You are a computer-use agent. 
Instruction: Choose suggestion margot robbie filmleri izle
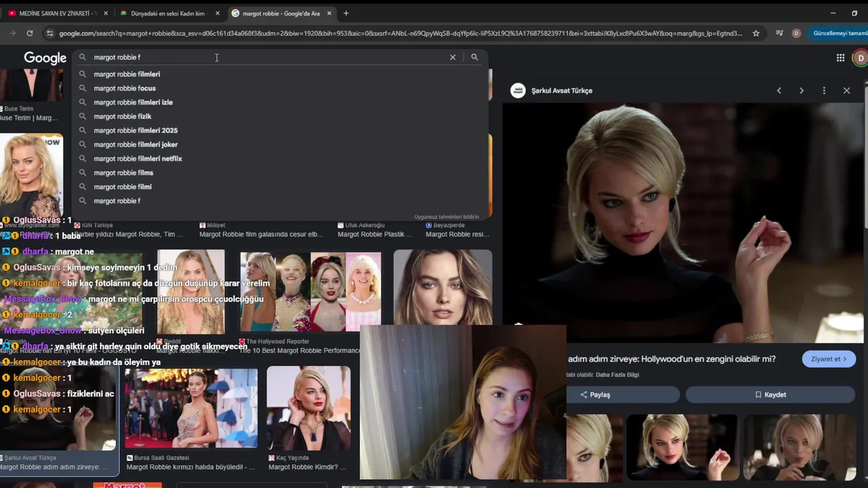point(133,102)
